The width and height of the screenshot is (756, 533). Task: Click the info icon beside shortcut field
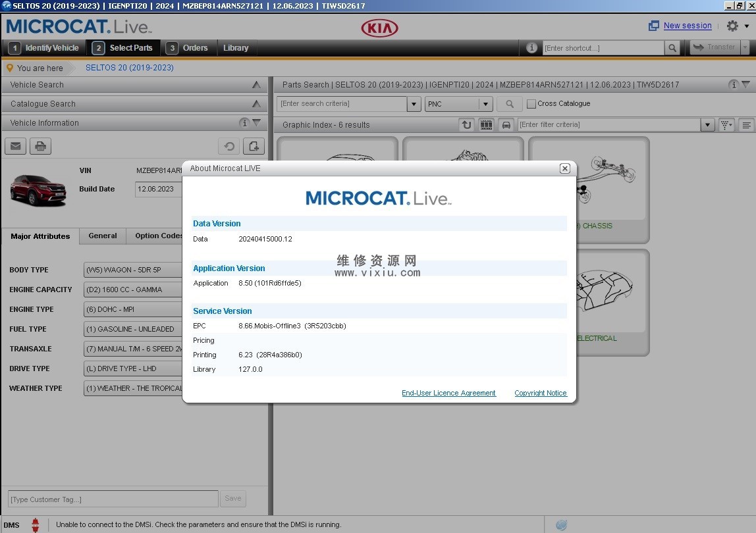point(532,48)
